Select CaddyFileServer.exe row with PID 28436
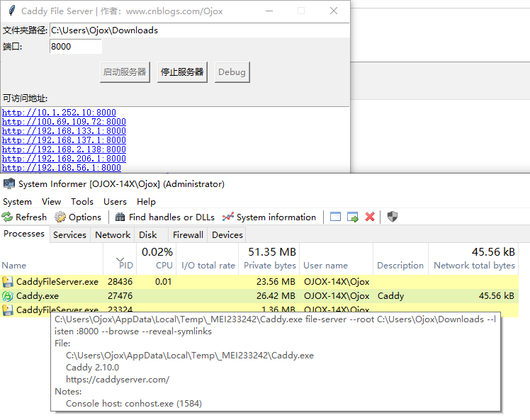The width and height of the screenshot is (530, 420). pyautogui.click(x=259, y=282)
